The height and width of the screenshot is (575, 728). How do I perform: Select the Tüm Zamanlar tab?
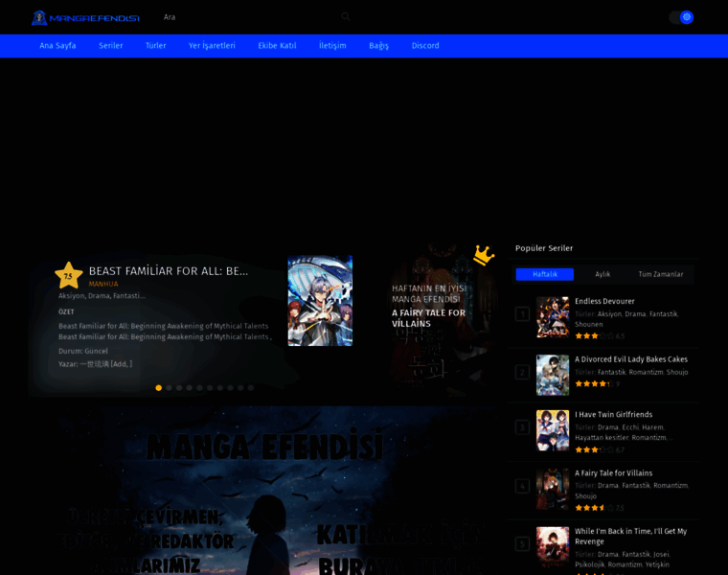tap(661, 274)
